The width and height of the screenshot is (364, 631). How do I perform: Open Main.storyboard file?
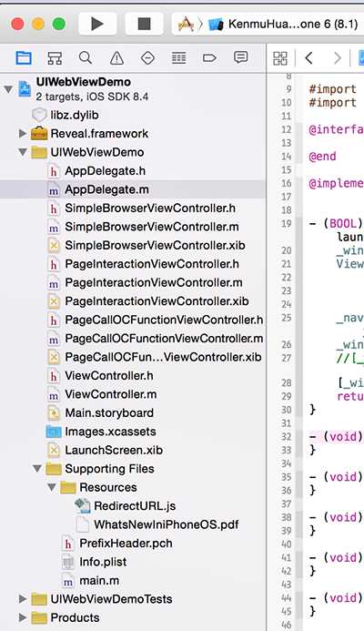109,412
